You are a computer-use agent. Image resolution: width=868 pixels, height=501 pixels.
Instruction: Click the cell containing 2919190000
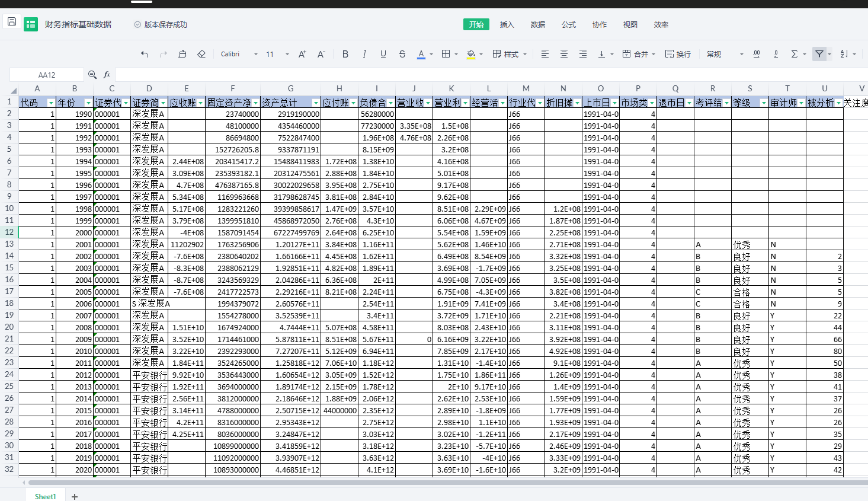291,114
